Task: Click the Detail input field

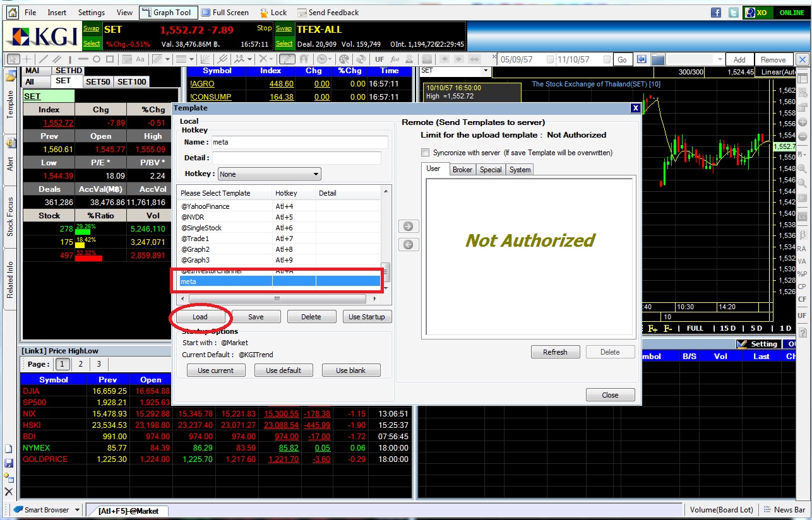Action: 297,158
